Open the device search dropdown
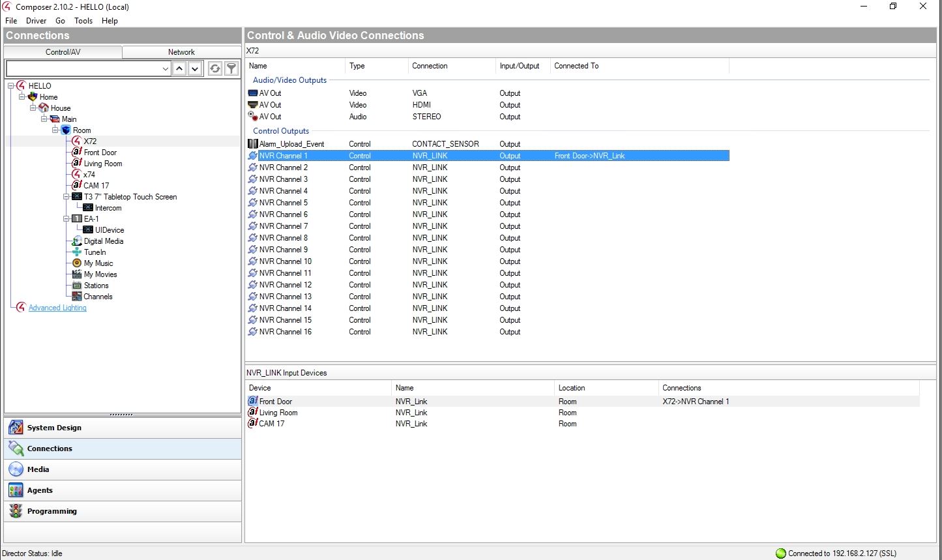 (x=165, y=68)
